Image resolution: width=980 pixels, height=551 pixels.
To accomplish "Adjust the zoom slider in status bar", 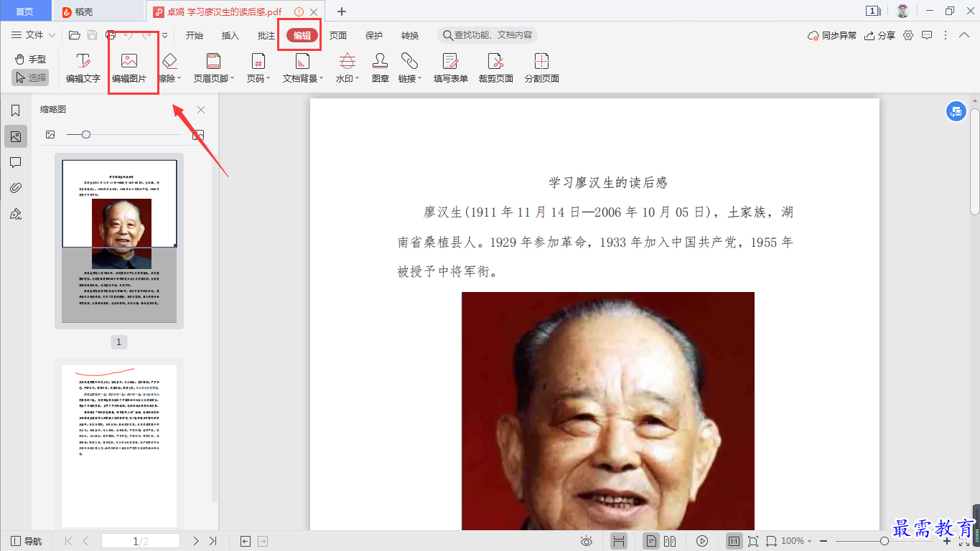I will pos(885,541).
